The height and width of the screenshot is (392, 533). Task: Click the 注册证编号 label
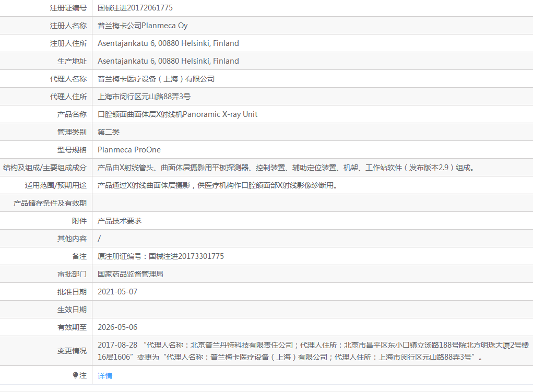point(68,8)
